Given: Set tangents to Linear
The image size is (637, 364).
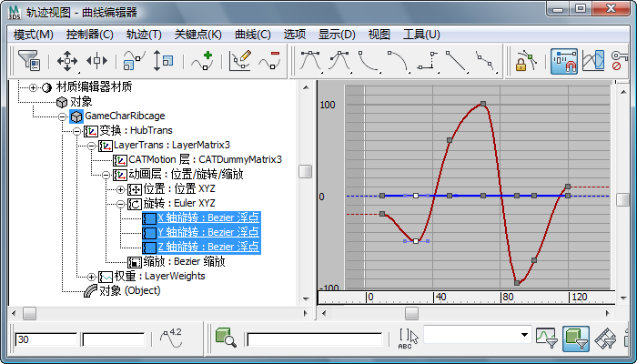Looking at the screenshot, I should (x=457, y=61).
